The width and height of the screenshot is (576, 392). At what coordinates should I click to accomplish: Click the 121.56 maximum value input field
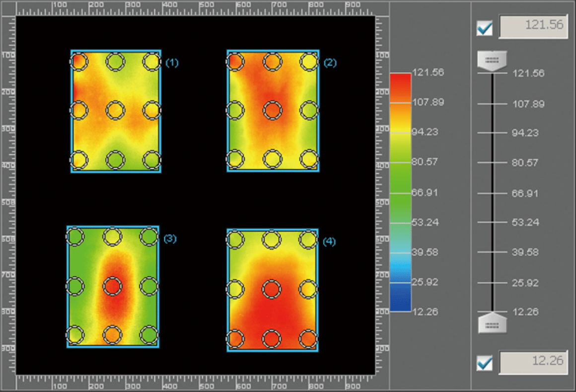533,26
